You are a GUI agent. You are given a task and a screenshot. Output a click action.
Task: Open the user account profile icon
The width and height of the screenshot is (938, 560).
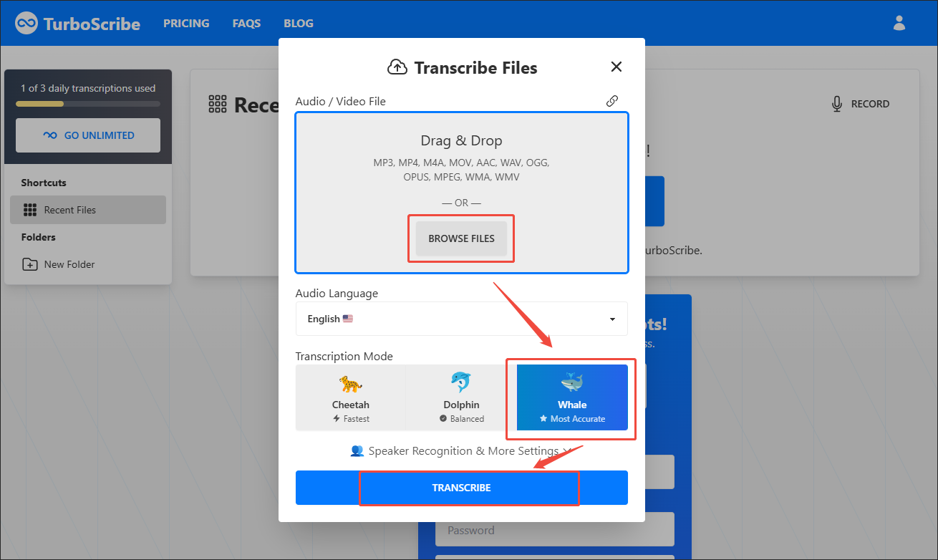[899, 23]
